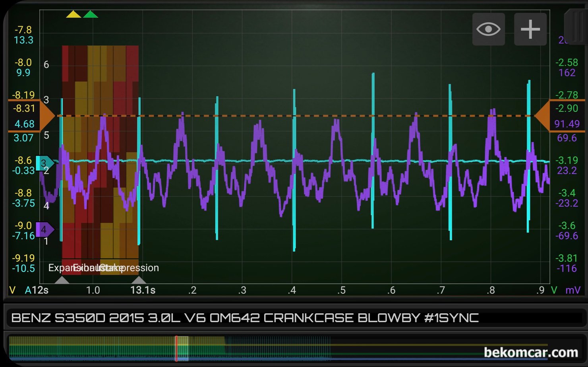Click the gray left time cursor triangle
Screen dimensions: 588x367
click(x=62, y=280)
